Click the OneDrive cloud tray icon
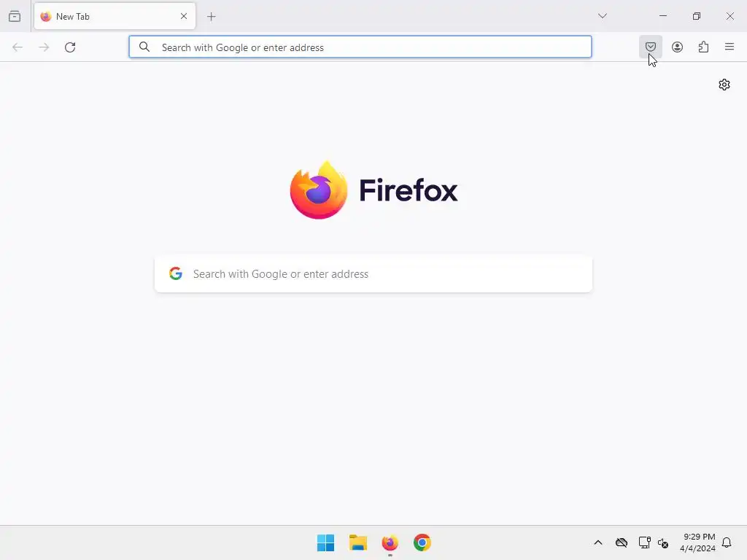 click(x=622, y=542)
